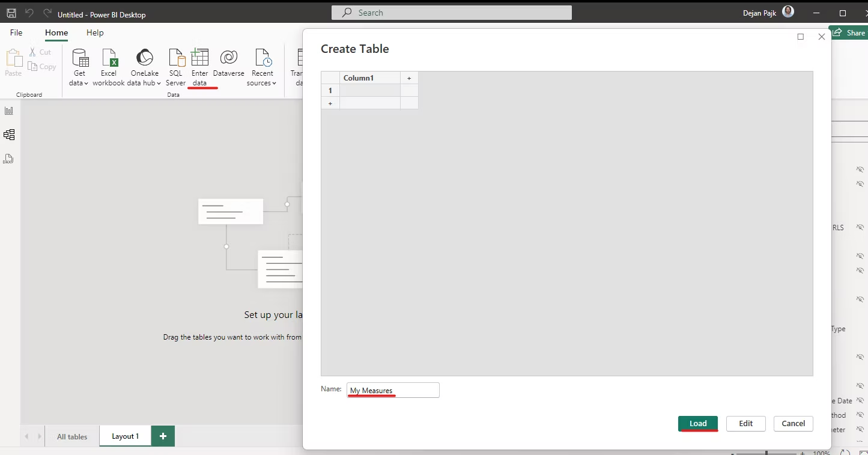Open DAX query view in sidebar
868x455 pixels.
coord(9,159)
